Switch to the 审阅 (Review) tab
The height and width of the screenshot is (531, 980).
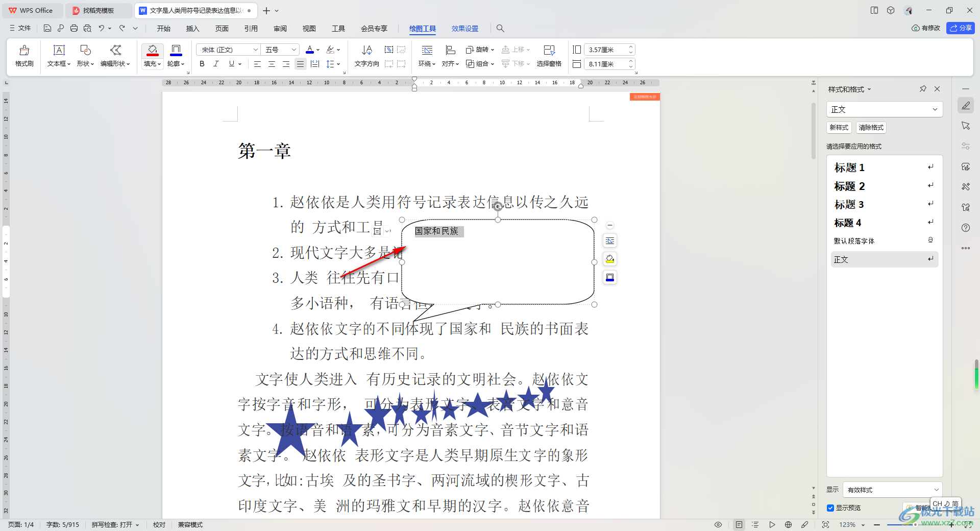tap(280, 29)
